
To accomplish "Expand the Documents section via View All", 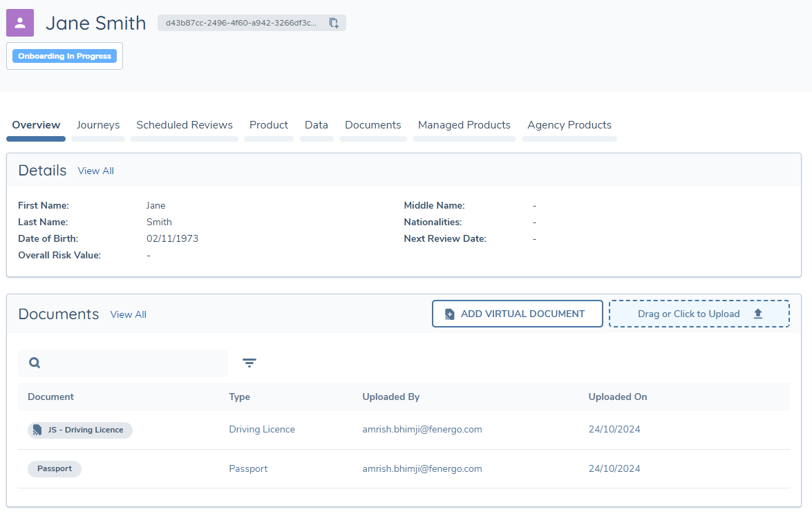I will [128, 314].
